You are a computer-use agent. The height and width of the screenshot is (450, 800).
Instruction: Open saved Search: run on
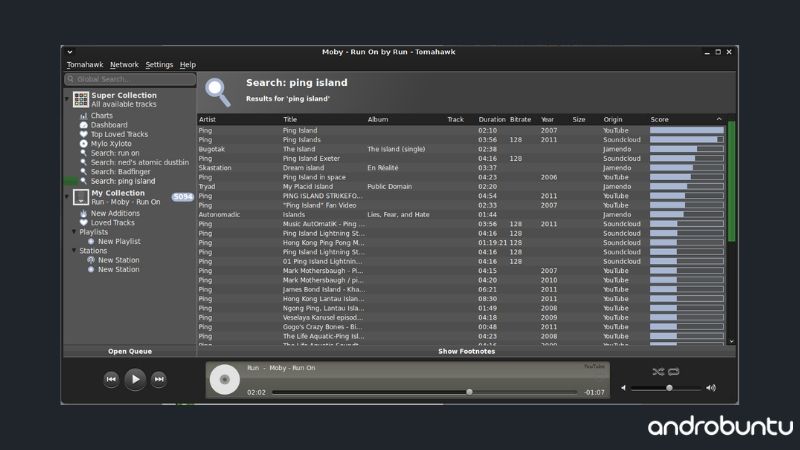coord(115,153)
